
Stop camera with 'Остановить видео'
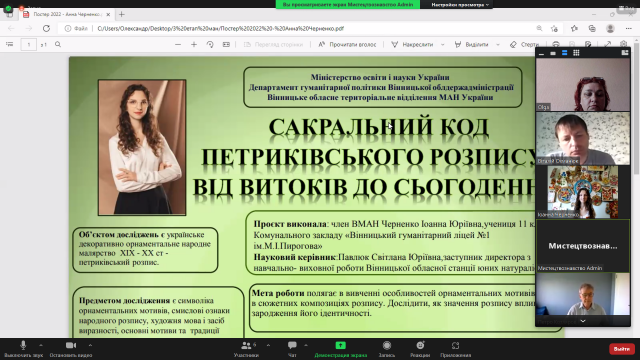(x=71, y=349)
